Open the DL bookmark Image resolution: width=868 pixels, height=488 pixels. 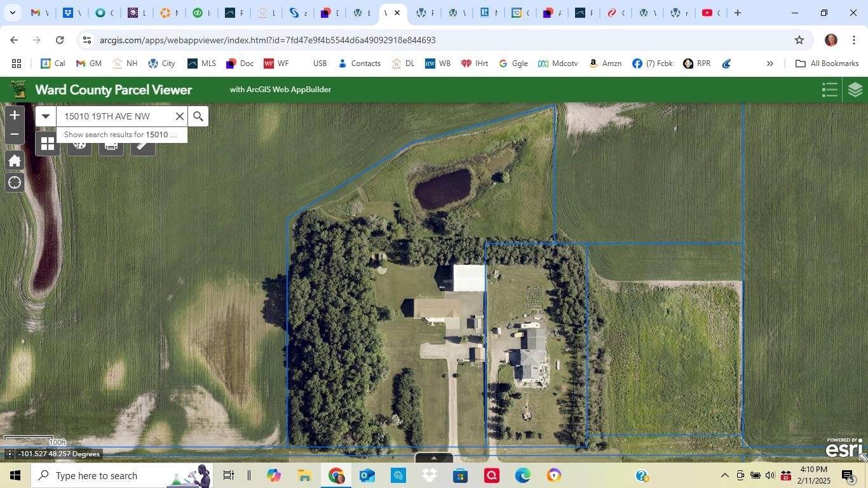pyautogui.click(x=403, y=64)
